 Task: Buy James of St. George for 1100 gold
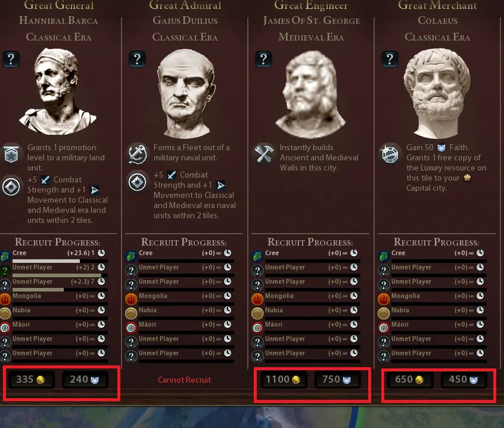pos(283,380)
